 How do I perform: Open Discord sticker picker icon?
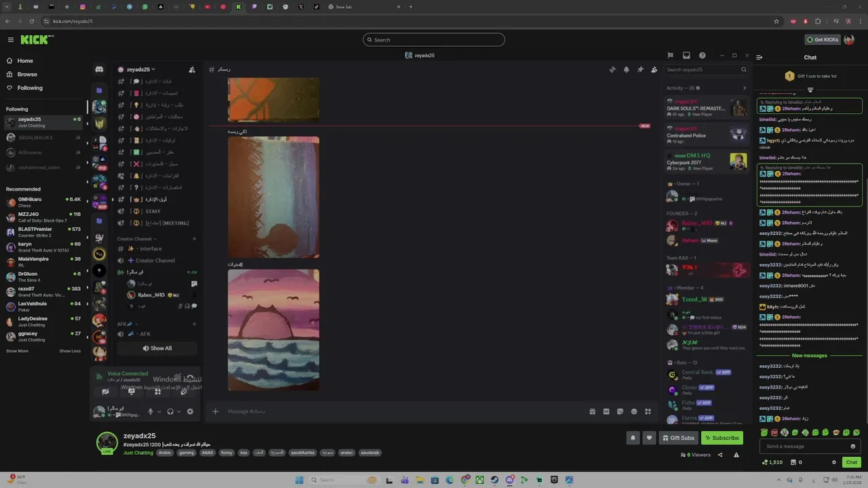[x=620, y=411]
